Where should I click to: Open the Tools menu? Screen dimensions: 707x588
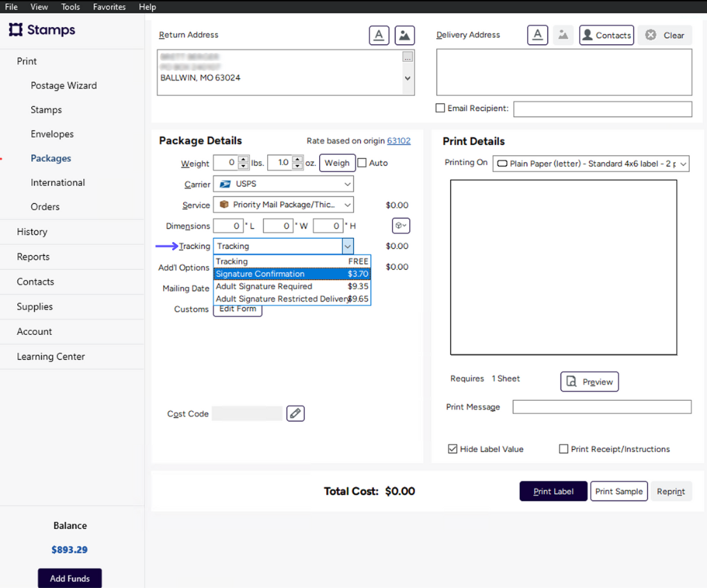[x=70, y=7]
